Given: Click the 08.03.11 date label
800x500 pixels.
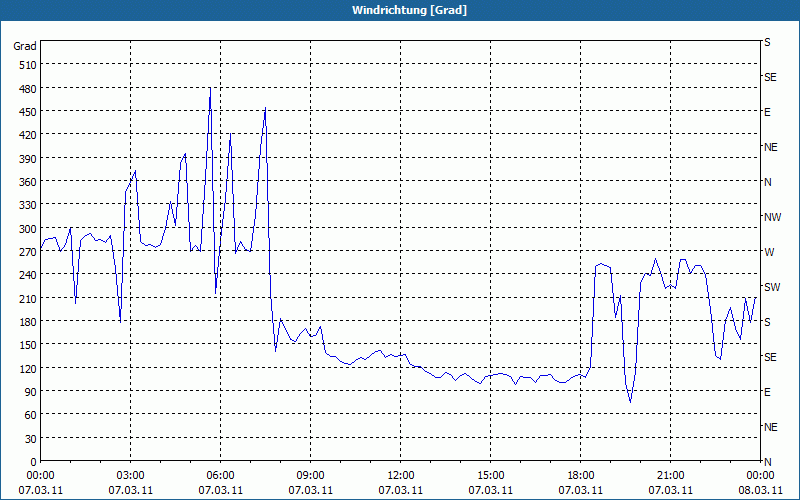Looking at the screenshot, I should click(x=760, y=490).
